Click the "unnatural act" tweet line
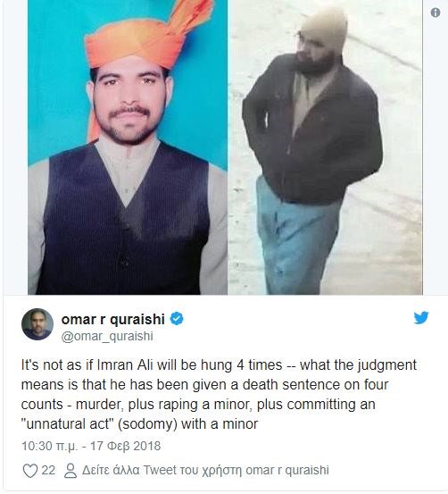 pos(139,424)
